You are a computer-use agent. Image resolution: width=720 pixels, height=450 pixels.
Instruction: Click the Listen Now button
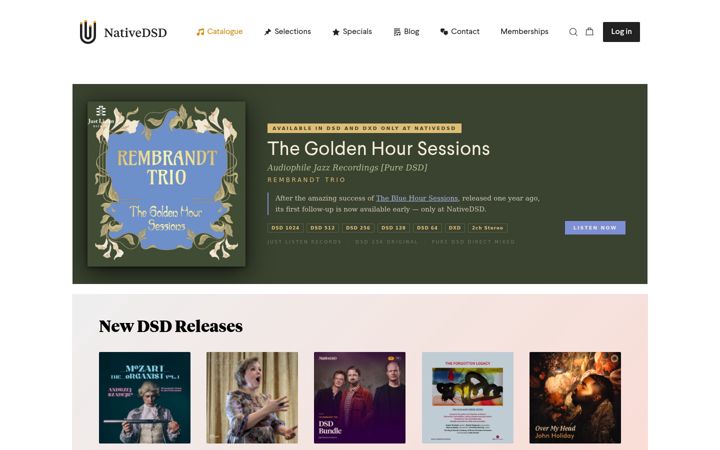pyautogui.click(x=595, y=228)
